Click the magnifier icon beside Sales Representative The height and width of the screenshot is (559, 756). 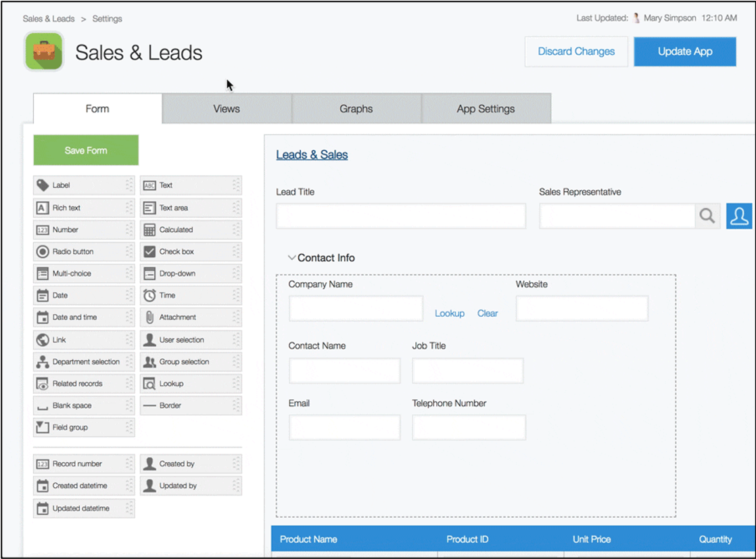coord(707,216)
